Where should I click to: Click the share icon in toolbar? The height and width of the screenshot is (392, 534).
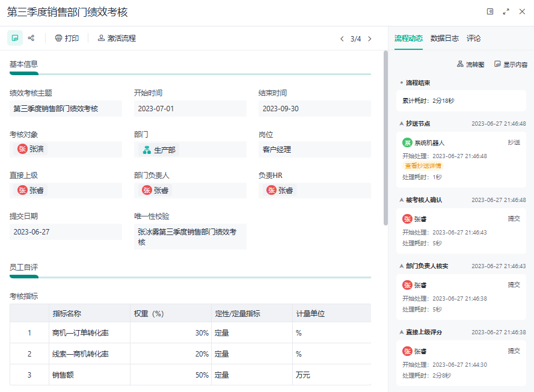click(x=31, y=38)
